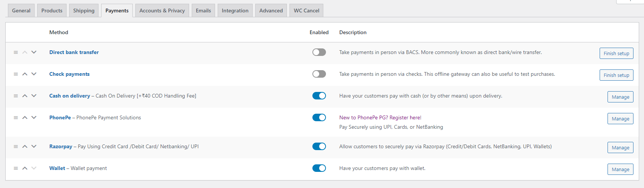The image size is (644, 188).
Task: Grab the drag handle for Wallet
Action: point(16,168)
